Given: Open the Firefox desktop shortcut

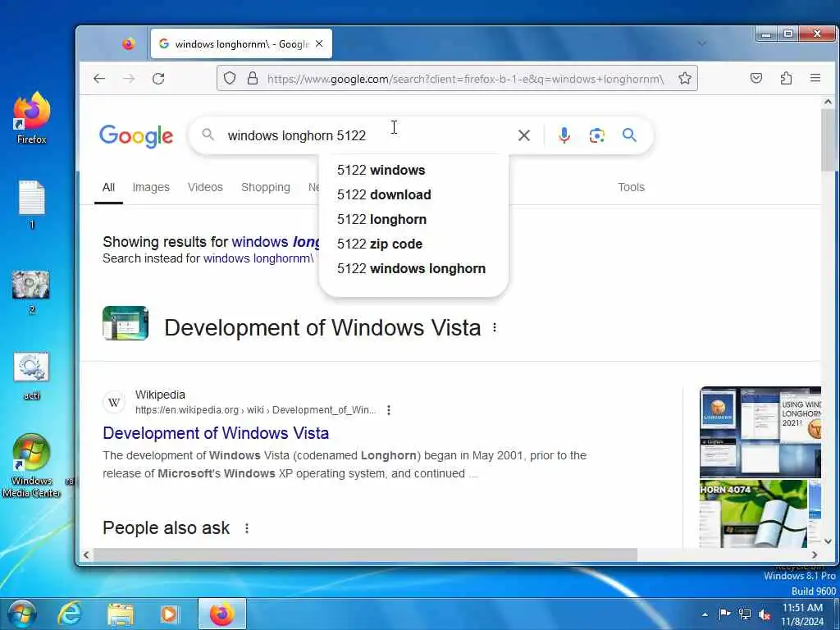Looking at the screenshot, I should click(x=32, y=118).
